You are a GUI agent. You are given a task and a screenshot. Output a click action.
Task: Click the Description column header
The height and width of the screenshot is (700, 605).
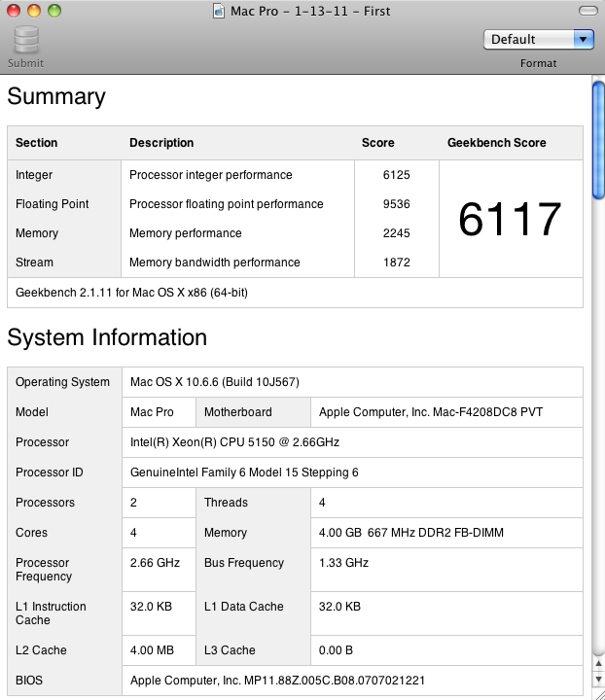(x=161, y=142)
